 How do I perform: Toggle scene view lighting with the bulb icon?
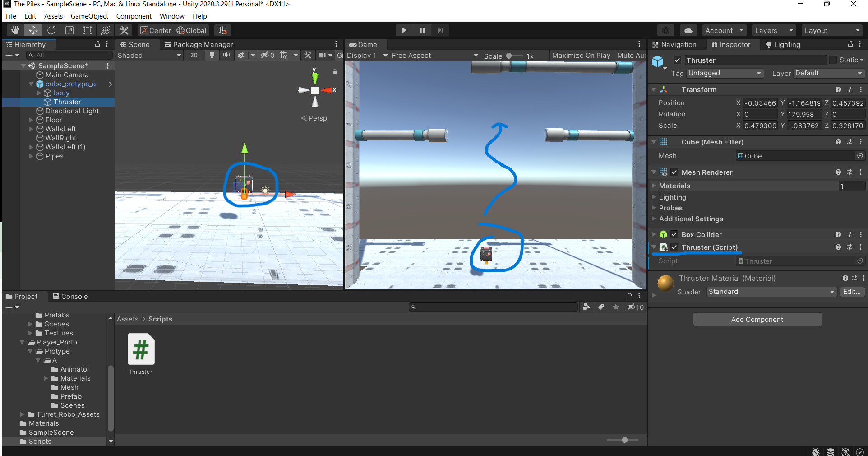pos(212,55)
